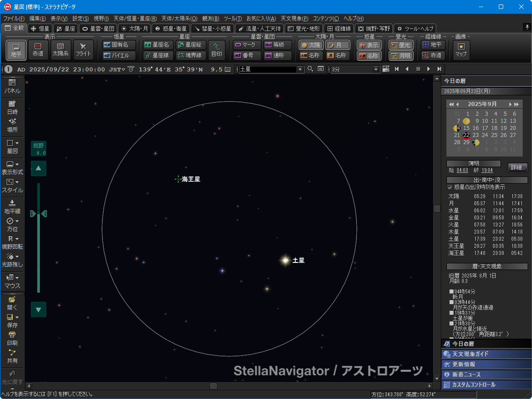Switch to the 星雲・星団 tab
This screenshot has width=532, height=399.
click(x=98, y=28)
